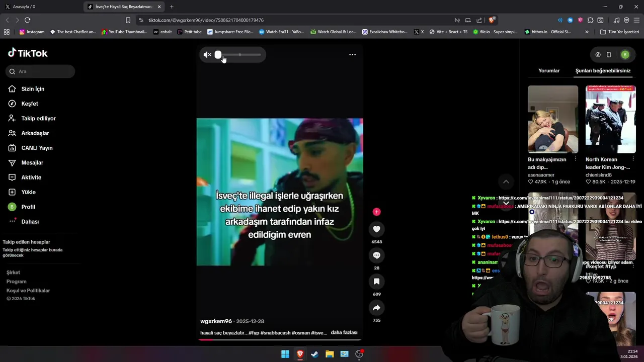Open hitbox.io bookmark

click(547, 32)
